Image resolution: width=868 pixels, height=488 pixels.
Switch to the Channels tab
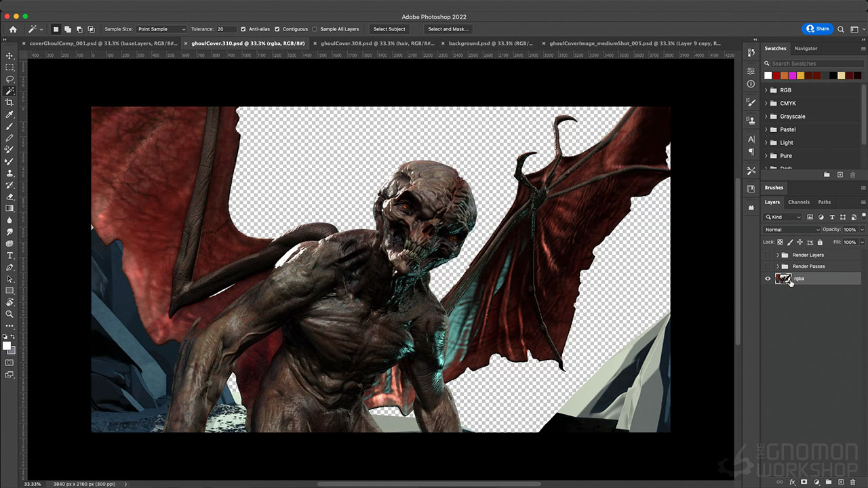pos(799,202)
